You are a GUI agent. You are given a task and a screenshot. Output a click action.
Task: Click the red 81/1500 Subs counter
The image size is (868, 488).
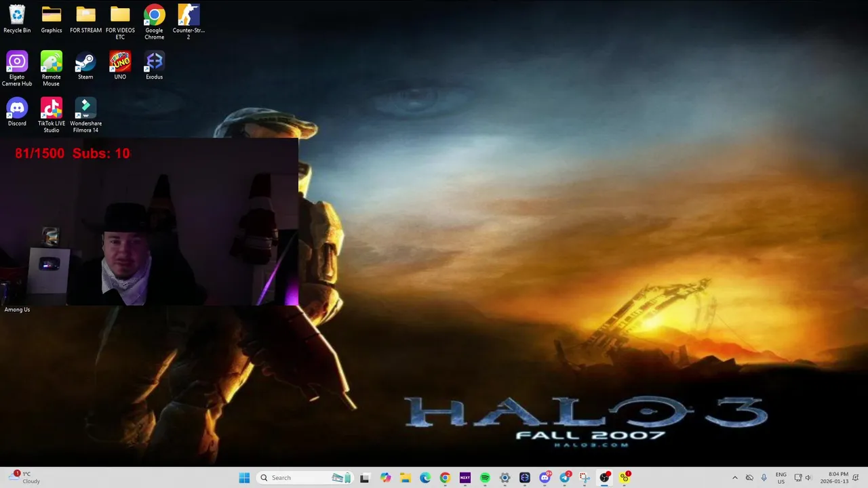73,153
